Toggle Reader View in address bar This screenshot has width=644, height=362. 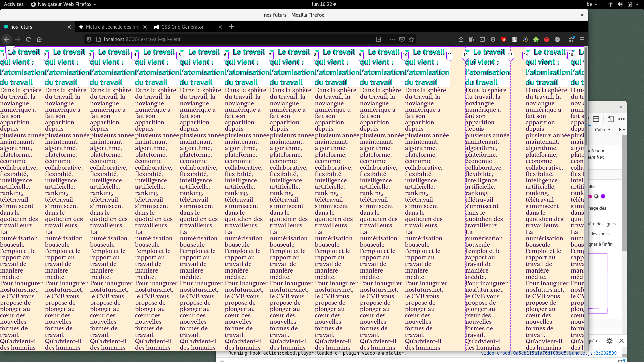pos(379,39)
